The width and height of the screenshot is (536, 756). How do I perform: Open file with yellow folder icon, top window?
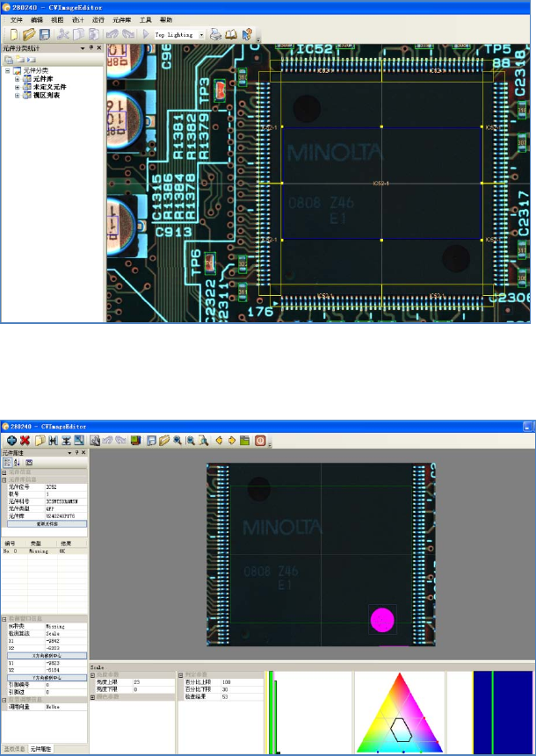point(29,34)
